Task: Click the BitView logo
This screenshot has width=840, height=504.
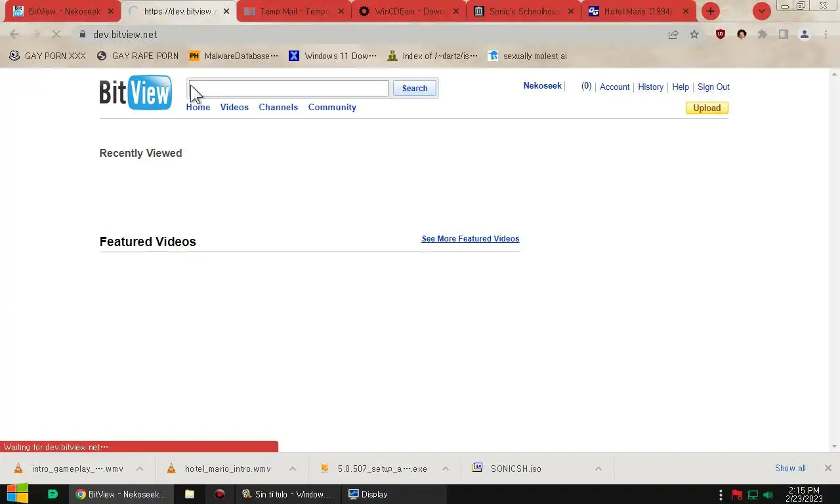Action: click(x=135, y=93)
